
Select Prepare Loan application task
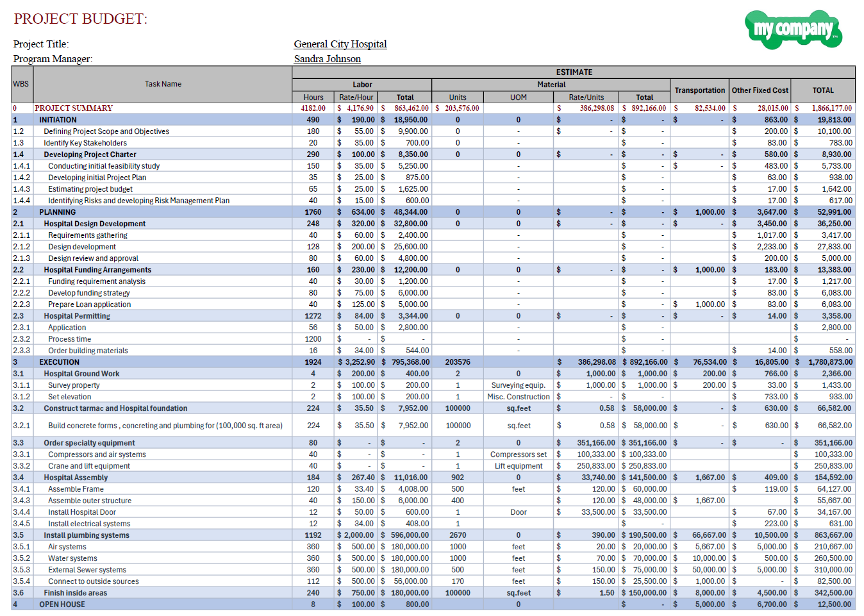point(89,304)
